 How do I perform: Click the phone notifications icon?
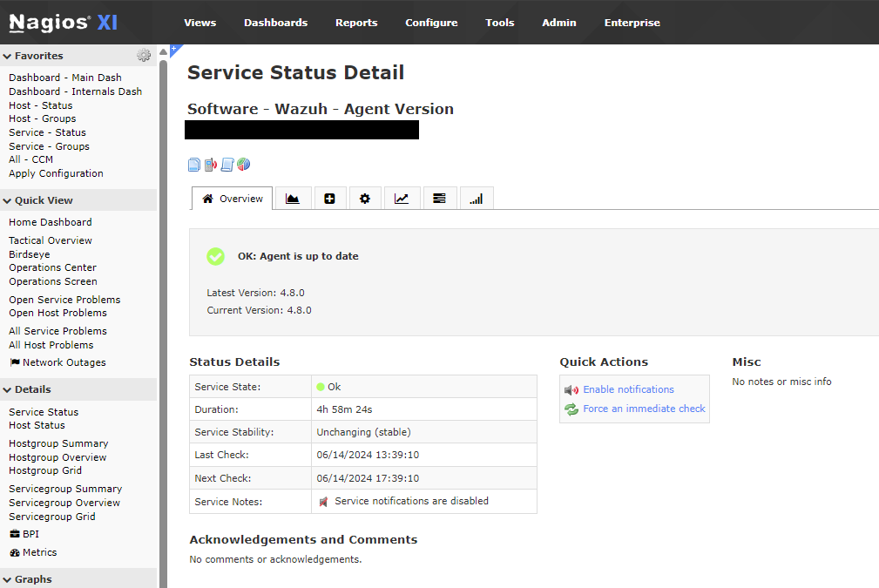click(210, 165)
